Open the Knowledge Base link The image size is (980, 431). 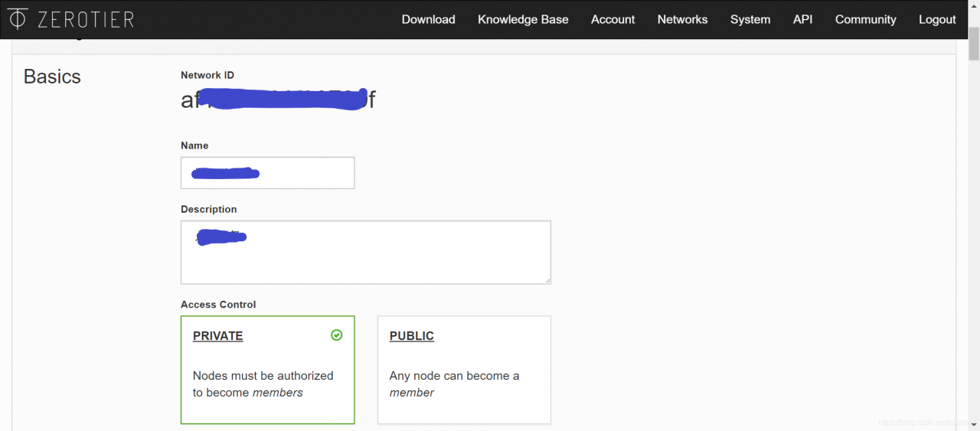tap(523, 20)
